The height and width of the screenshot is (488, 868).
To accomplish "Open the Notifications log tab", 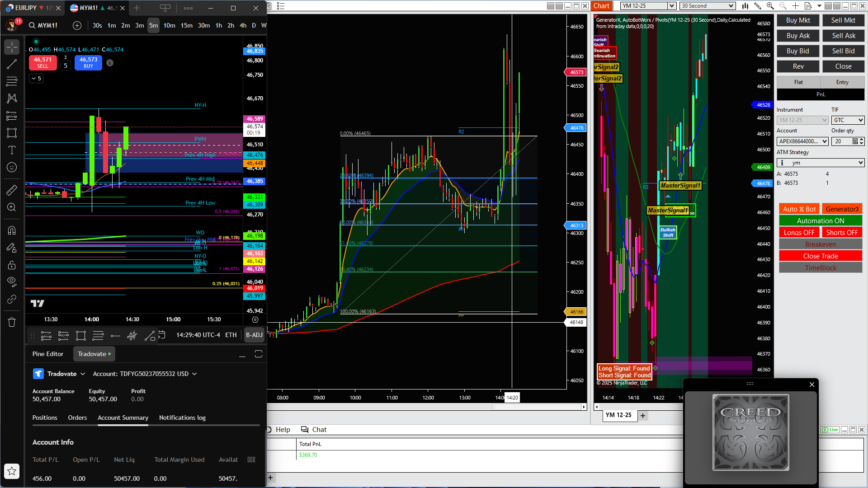I will 182,418.
